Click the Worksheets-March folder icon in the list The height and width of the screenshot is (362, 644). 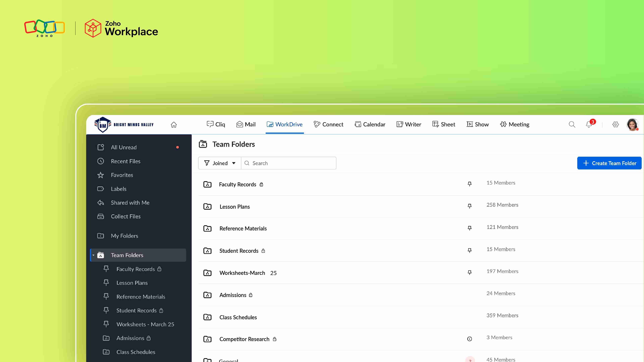[x=207, y=273]
